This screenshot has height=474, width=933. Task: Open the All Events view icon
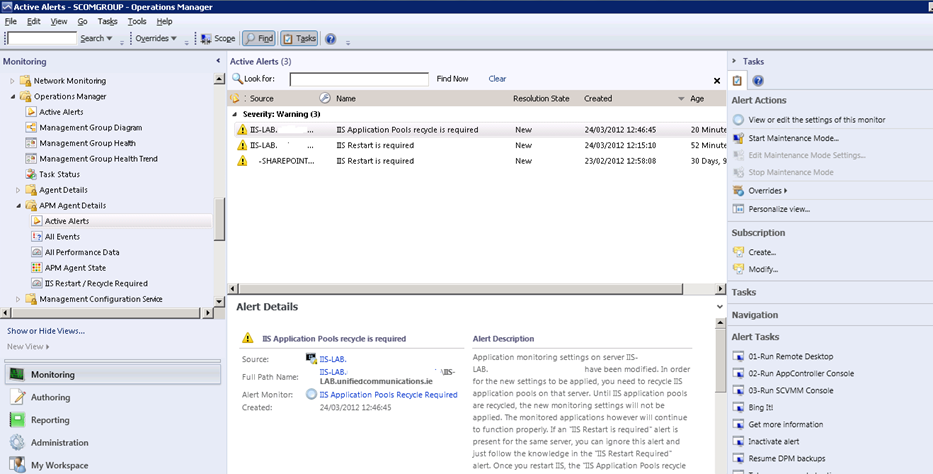click(37, 237)
